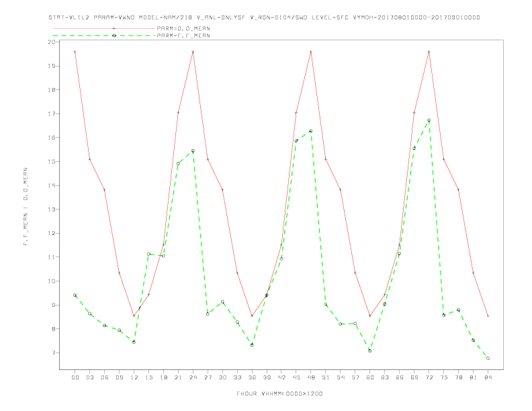Click x-axis tick label 54
Viewport: 532px width, 411px height.
(x=341, y=377)
